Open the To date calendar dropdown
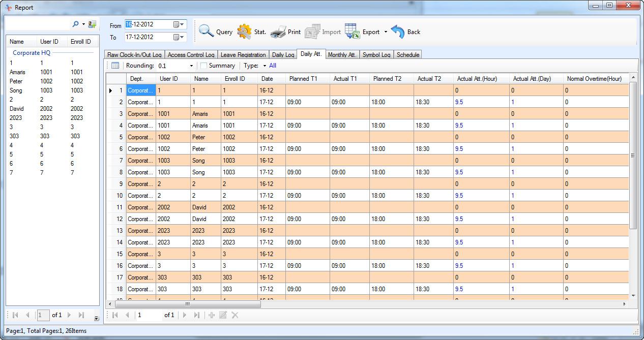This screenshot has height=340, width=644. [179, 37]
